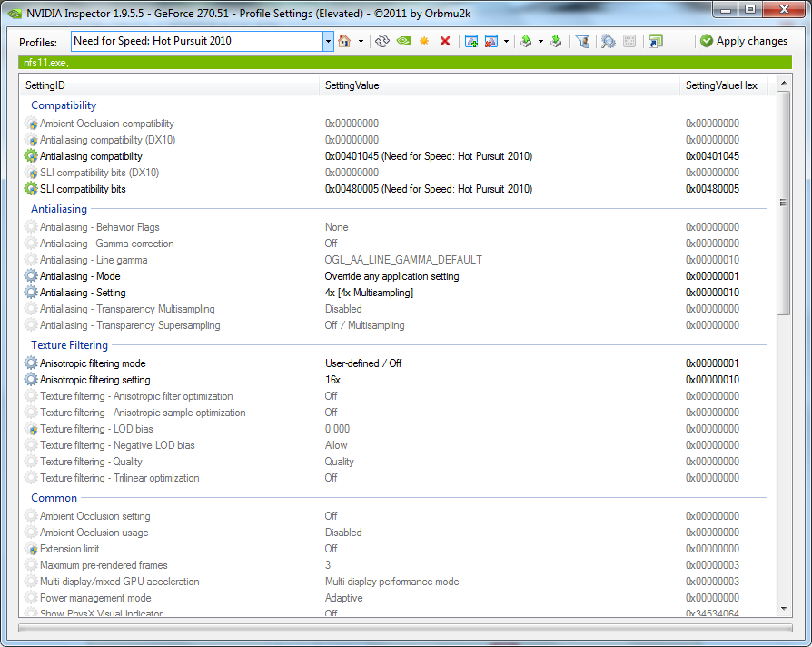Select the SLI compatibility bits (DX10) row
Viewport: 812px width, 647px height.
point(393,173)
